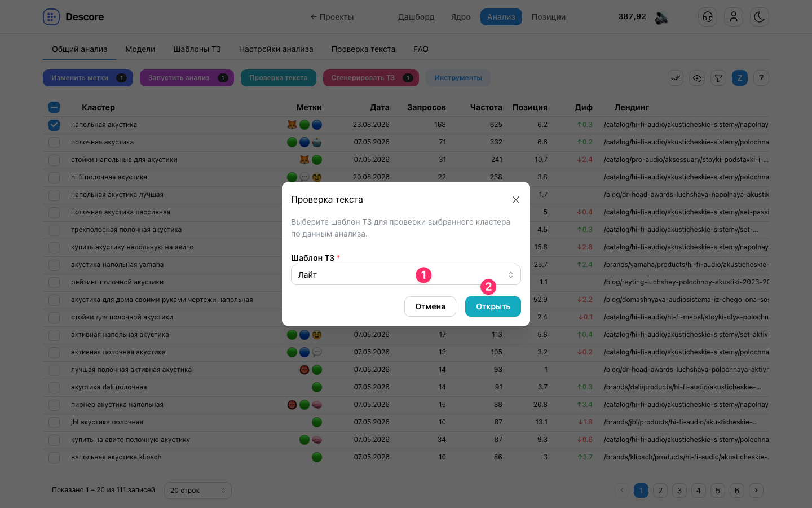Open the 20 строк rows-per-page dropdown
Viewport: 812px width, 508px height.
pos(197,491)
